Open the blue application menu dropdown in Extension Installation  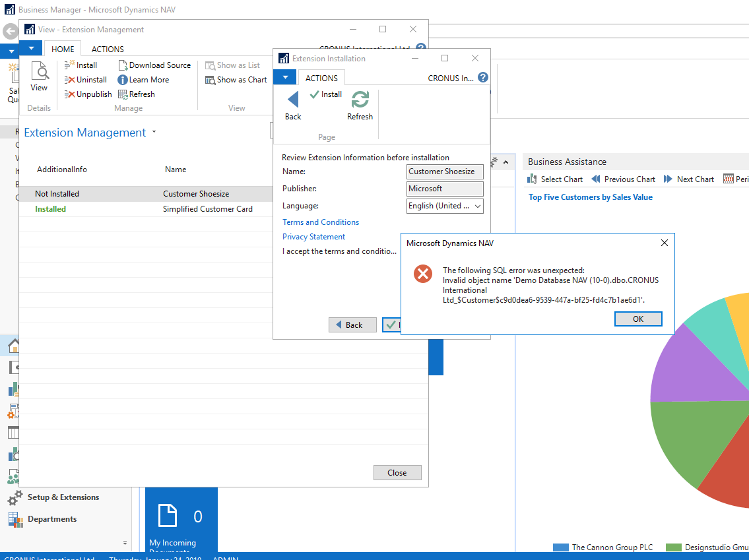pos(285,77)
